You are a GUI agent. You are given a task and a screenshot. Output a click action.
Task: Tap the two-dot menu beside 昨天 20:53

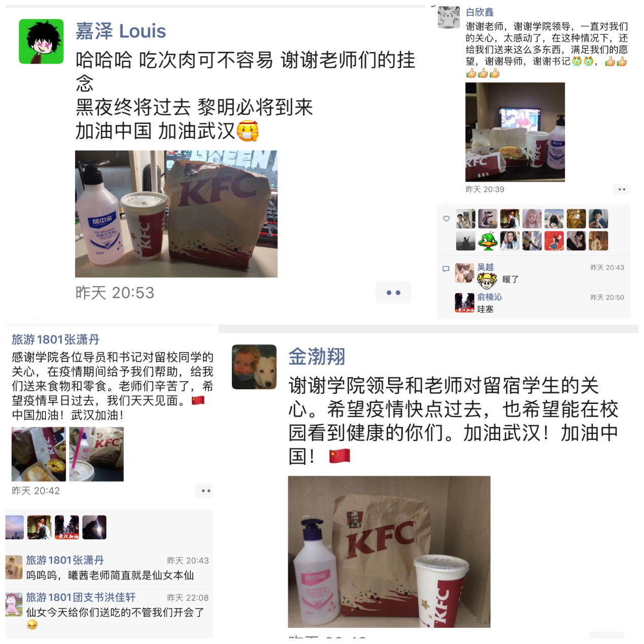(x=393, y=293)
